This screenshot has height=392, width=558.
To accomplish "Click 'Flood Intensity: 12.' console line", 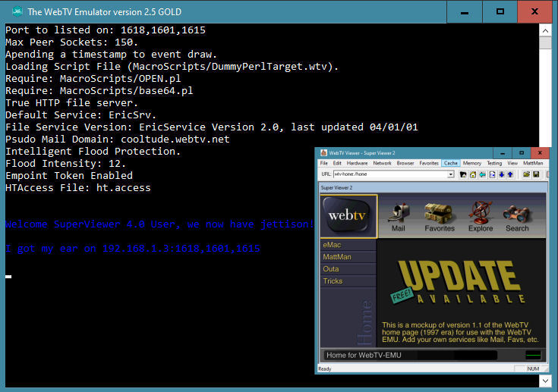I will tap(65, 164).
